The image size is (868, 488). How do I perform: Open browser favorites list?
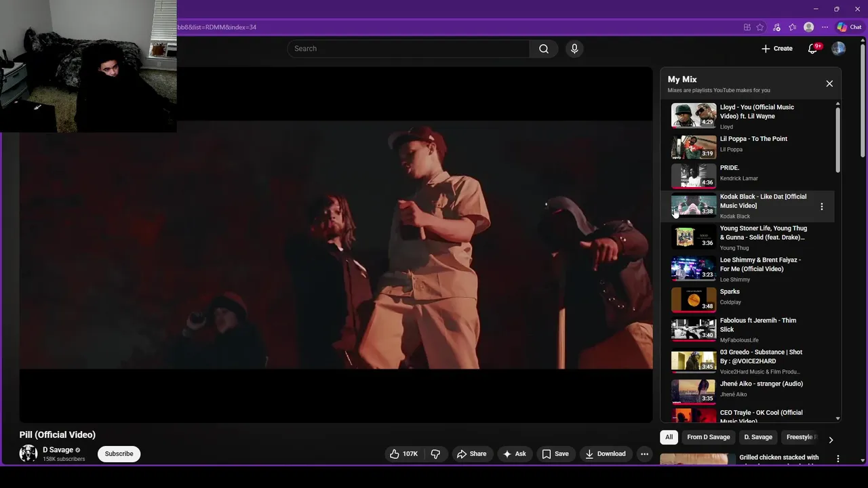click(x=793, y=27)
